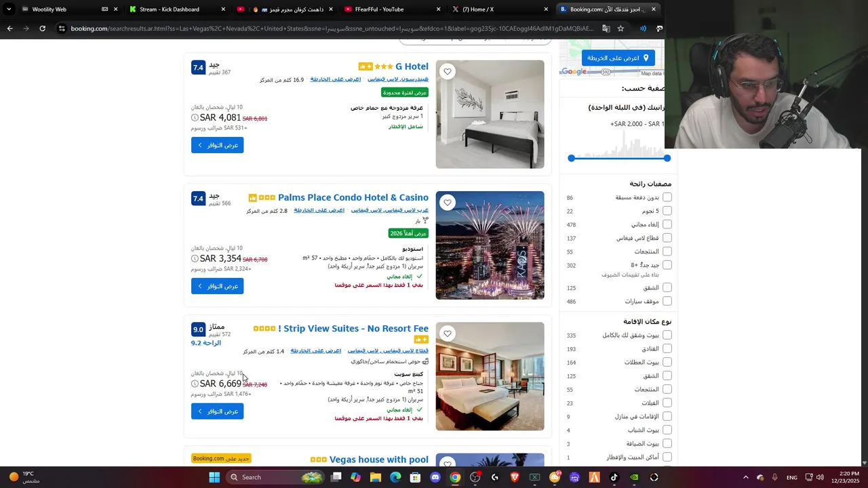The height and width of the screenshot is (488, 868).
Task: Check the بدون دفعة مسبقة filter
Action: tap(667, 197)
